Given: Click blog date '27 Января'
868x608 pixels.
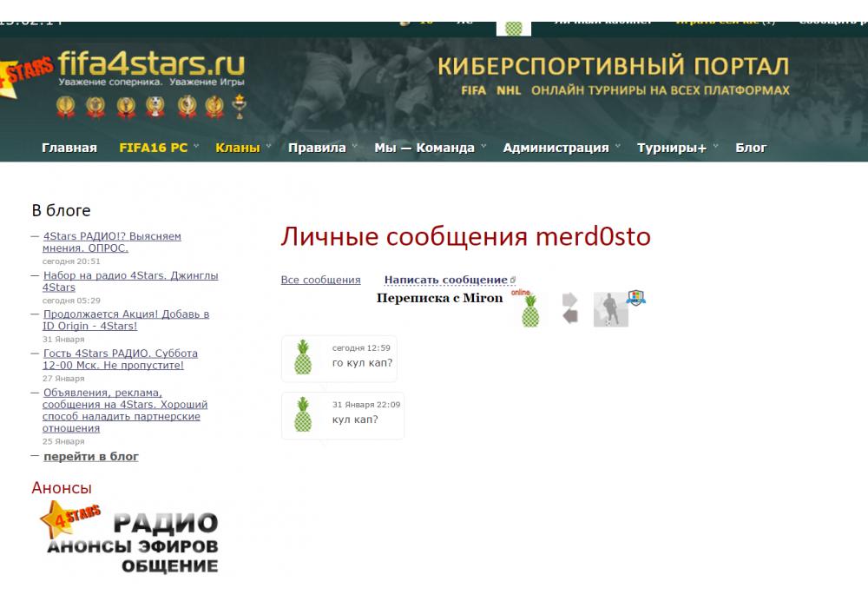Looking at the screenshot, I should pyautogui.click(x=63, y=379).
